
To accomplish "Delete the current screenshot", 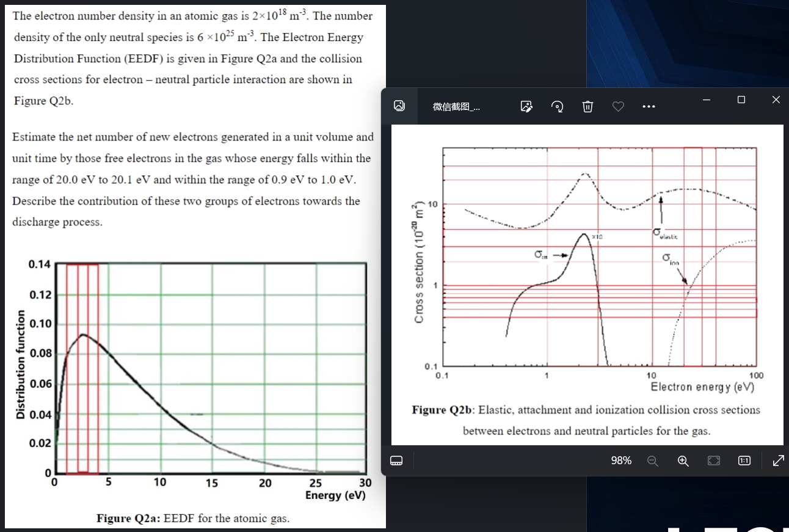I will tap(587, 106).
